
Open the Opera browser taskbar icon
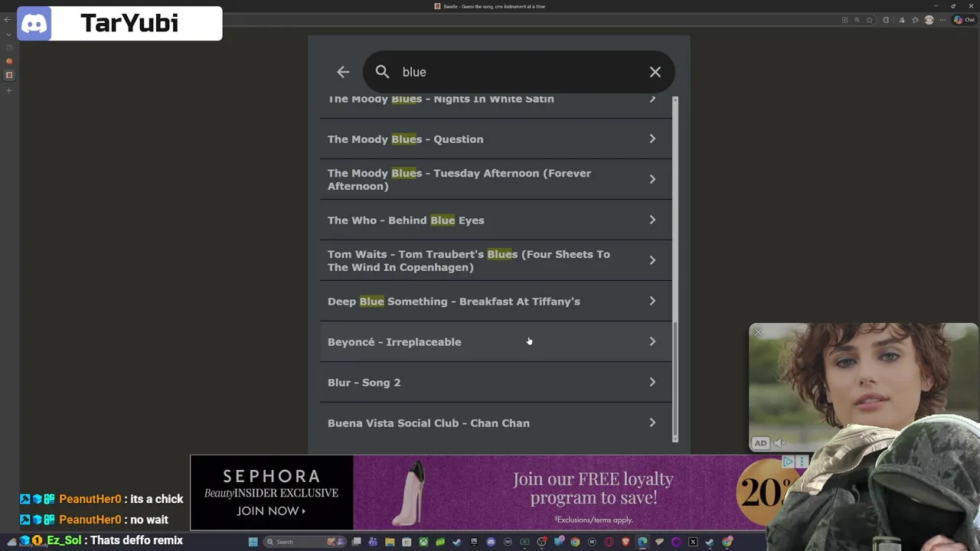coord(609,542)
